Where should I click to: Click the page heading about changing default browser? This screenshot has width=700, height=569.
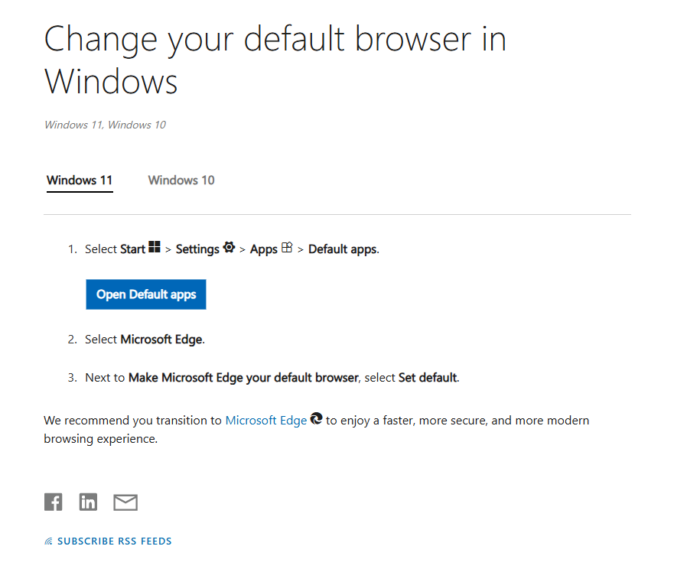click(275, 59)
